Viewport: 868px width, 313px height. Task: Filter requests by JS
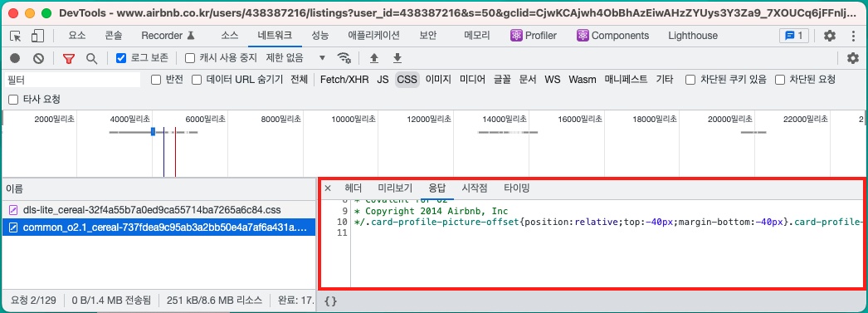pos(383,80)
